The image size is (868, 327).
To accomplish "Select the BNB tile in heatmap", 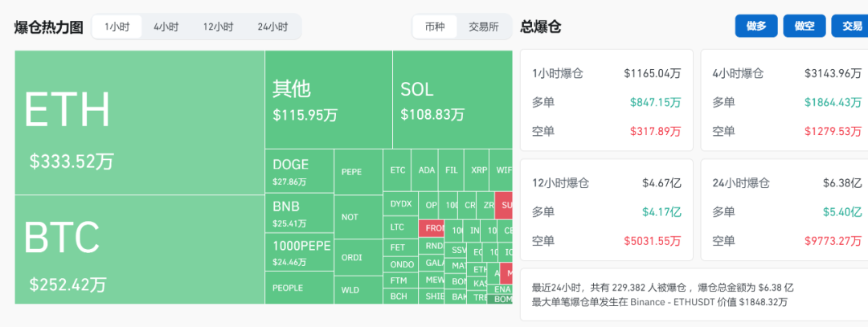I will (299, 213).
